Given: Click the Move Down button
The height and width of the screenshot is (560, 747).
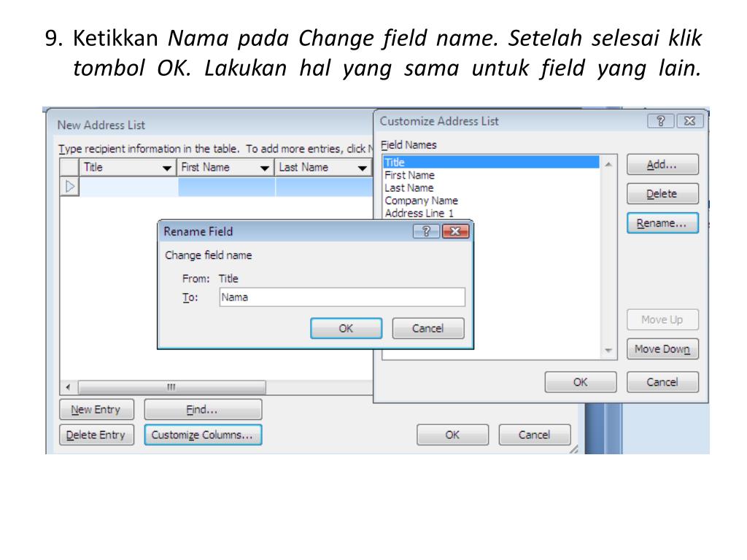Looking at the screenshot, I should tap(662, 349).
